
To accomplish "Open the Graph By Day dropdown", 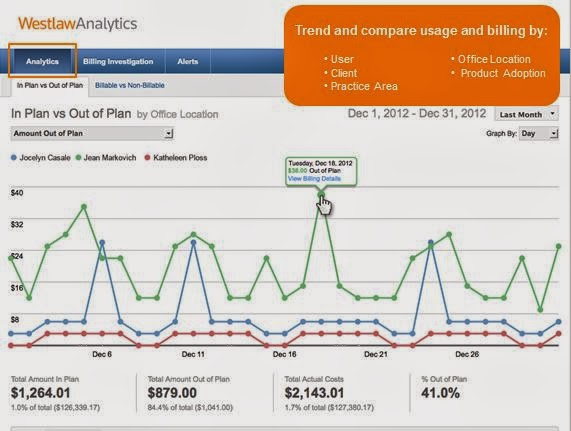I will [539, 134].
